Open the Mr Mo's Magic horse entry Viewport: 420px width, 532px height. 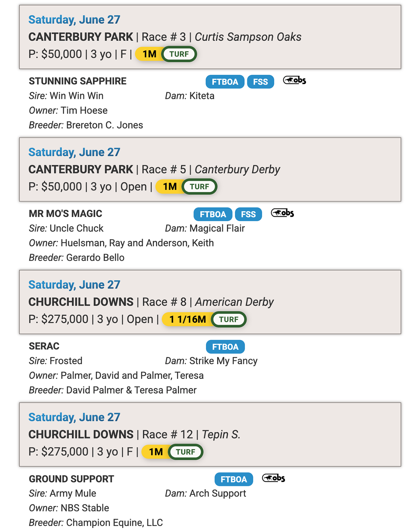click(65, 214)
